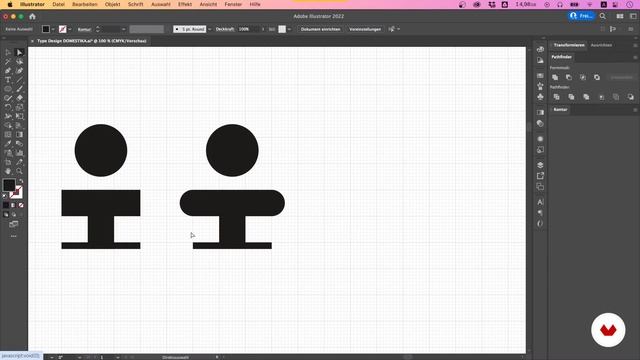Open brush definition 5 pt. Round dropdown
640x360 pixels.
[x=209, y=29]
